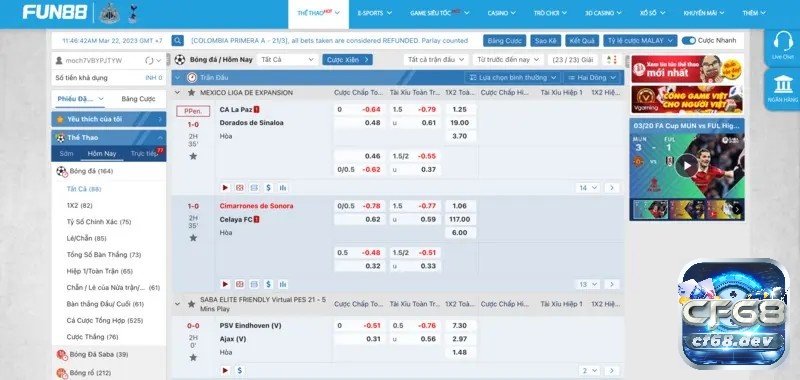Screen dimensions: 800x380
Task: Star the SABA ELITE FRIENDLY league header
Action: pyautogui.click(x=191, y=304)
